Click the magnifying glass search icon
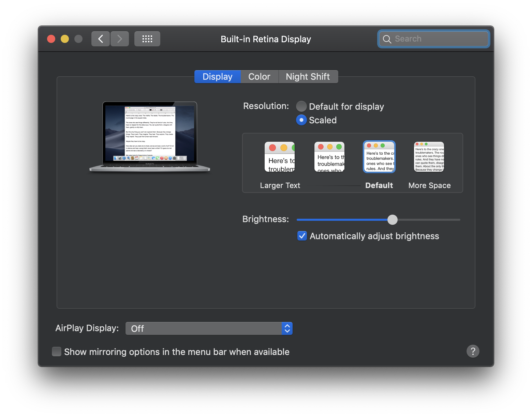The height and width of the screenshot is (417, 532). coord(387,39)
